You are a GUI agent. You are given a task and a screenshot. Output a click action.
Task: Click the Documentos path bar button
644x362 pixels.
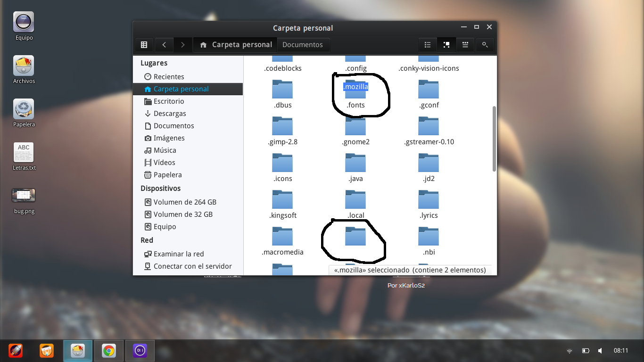click(303, 45)
